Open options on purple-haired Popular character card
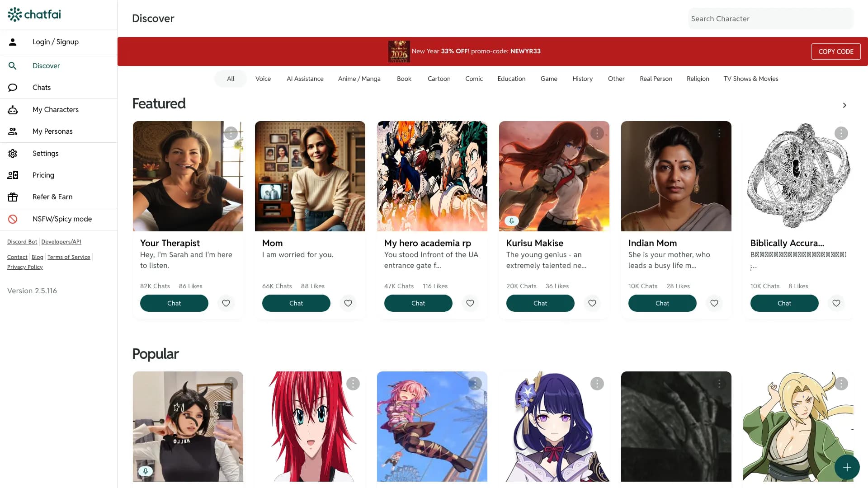 [x=597, y=384]
